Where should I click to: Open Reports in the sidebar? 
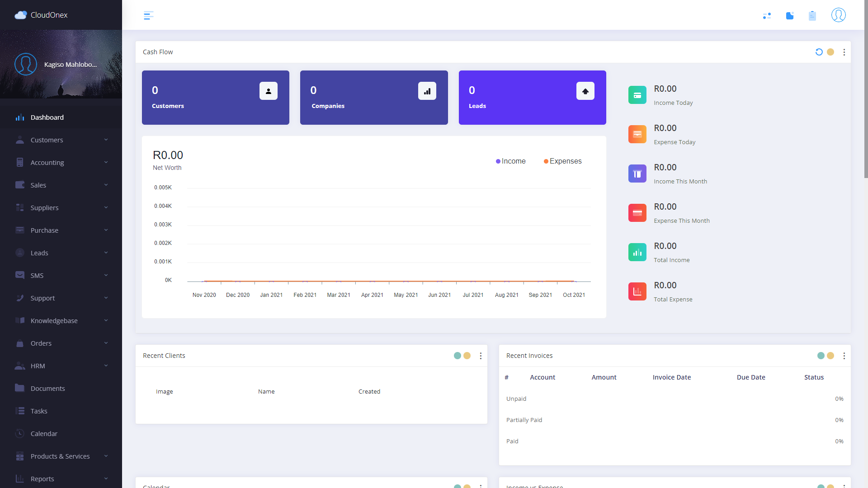point(61,479)
